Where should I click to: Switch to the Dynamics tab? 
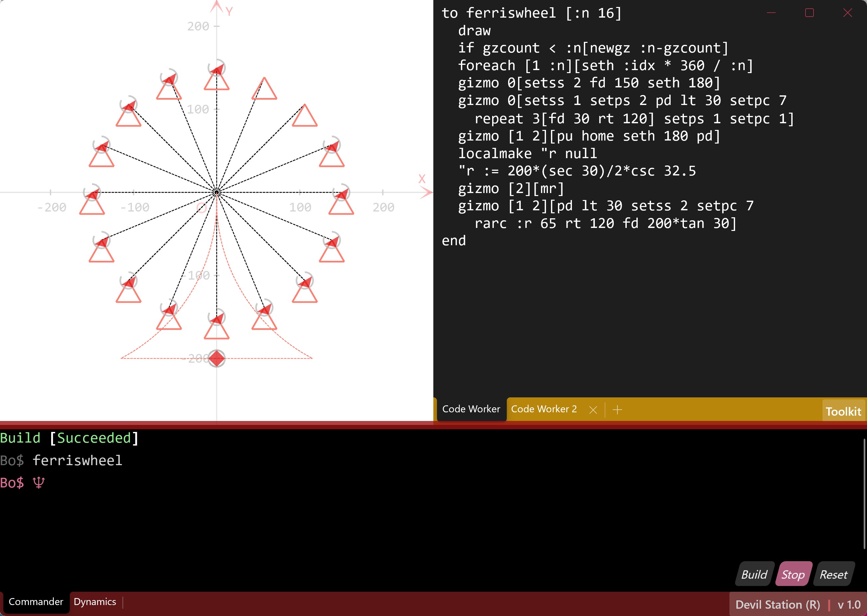95,602
